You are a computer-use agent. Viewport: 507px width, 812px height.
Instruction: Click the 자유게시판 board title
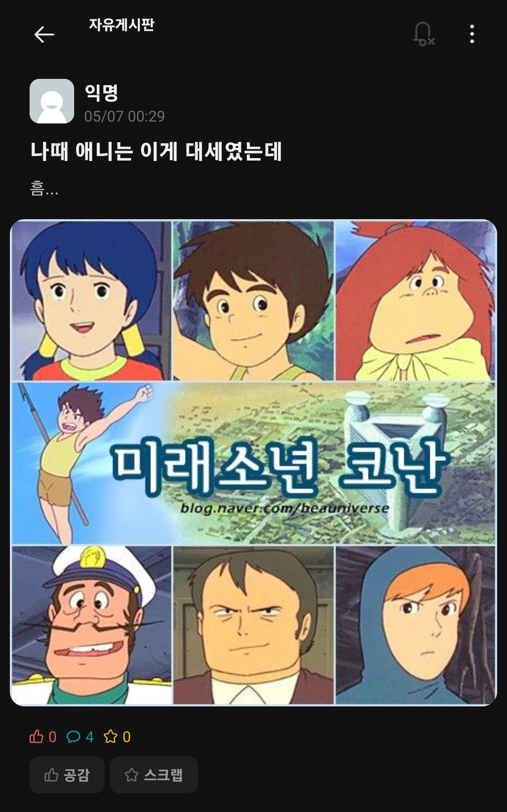[122, 24]
